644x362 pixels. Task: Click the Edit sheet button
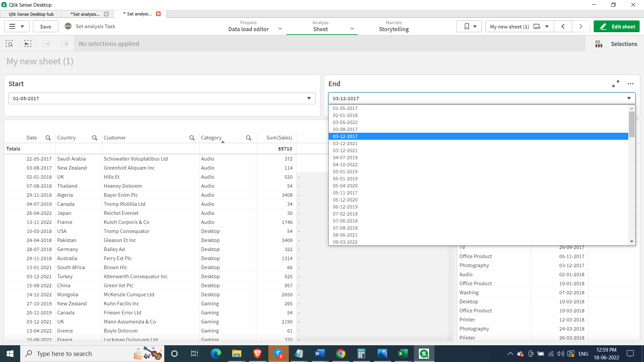[x=616, y=26]
